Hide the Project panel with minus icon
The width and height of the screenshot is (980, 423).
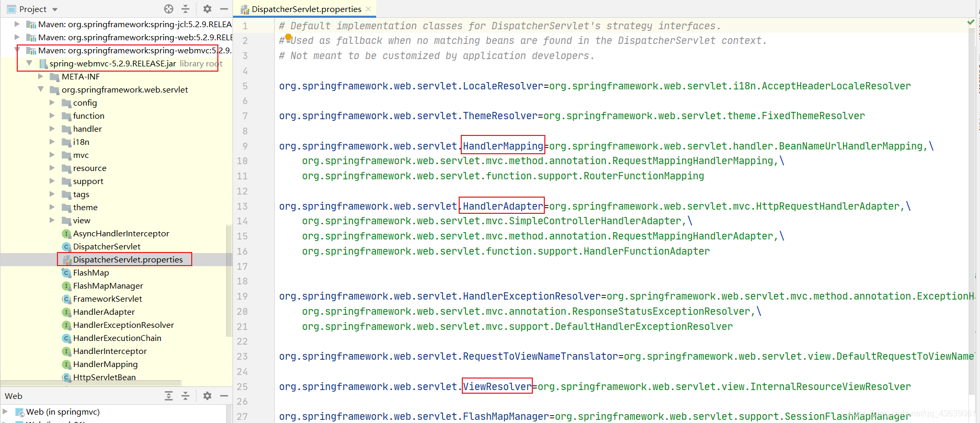pos(224,9)
